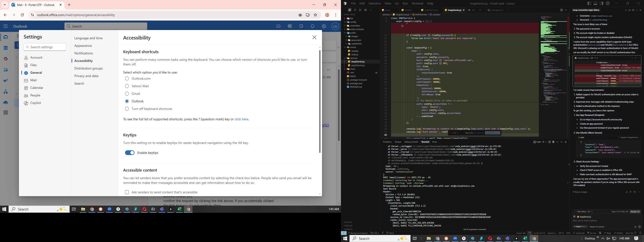Screen dimensions: 644x242
Task: Open the Org Explorer icon in Outlook rail
Action: (x=5, y=91)
